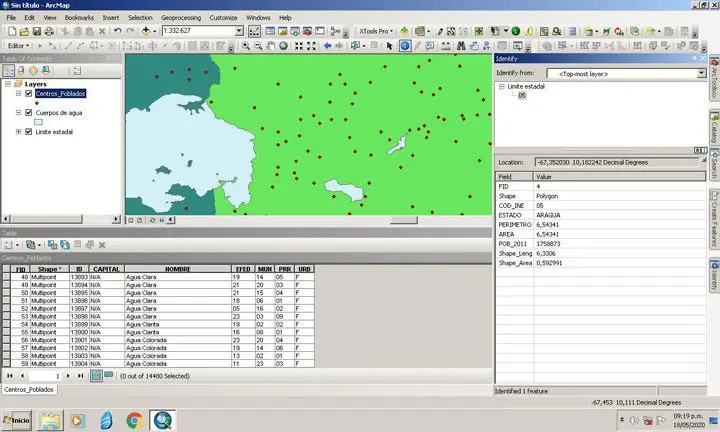The height and width of the screenshot is (432, 720).
Task: Toggle Limite estadal layer checkbox
Action: (28, 132)
